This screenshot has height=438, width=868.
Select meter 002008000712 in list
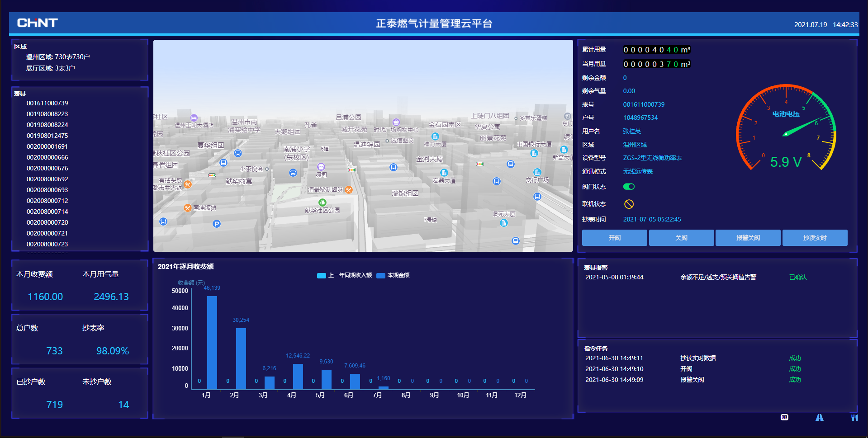tap(47, 201)
